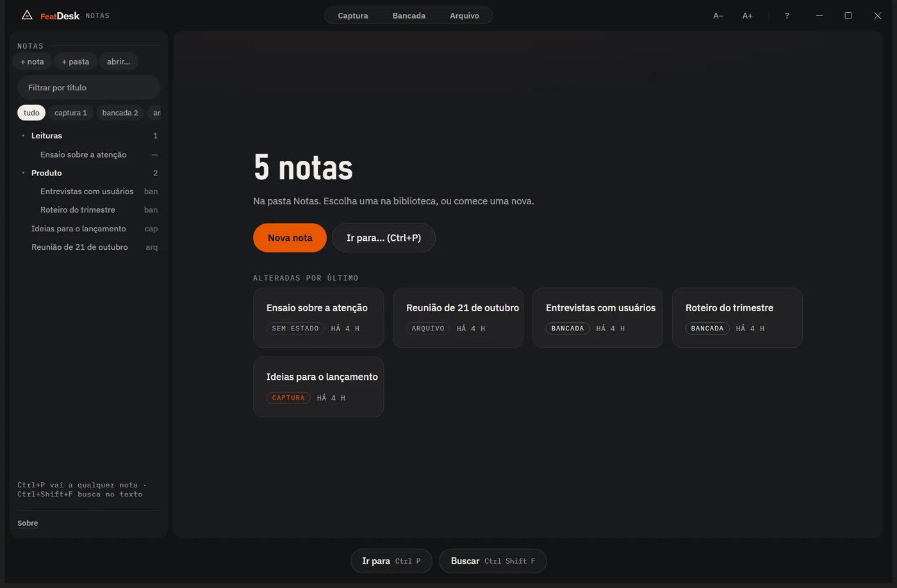Select the tudo filter chip

tap(31, 113)
